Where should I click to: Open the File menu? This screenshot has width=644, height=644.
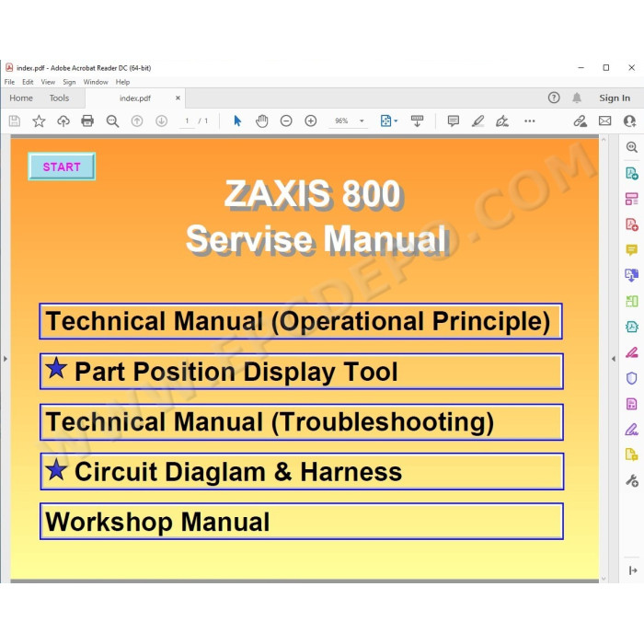(9, 82)
